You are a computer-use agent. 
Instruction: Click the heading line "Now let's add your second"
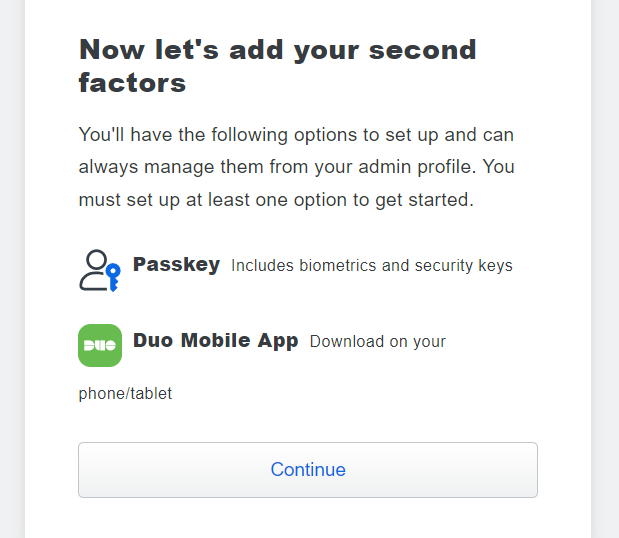pos(277,49)
